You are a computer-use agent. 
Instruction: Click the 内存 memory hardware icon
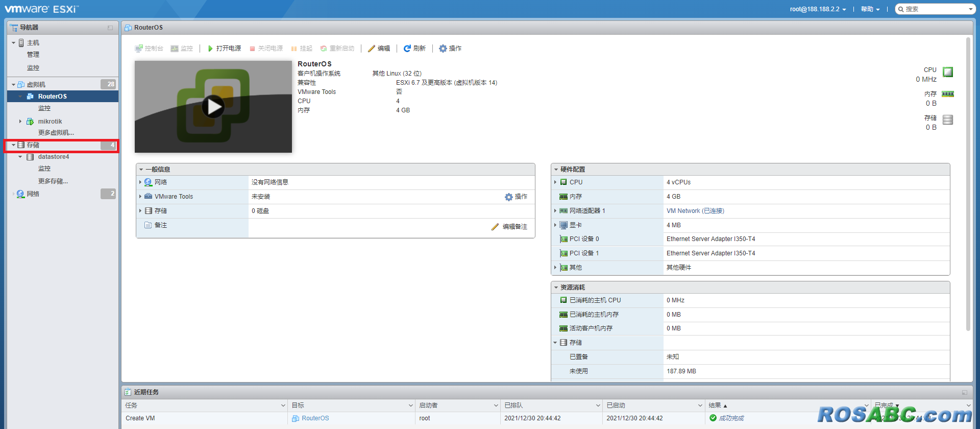[563, 197]
